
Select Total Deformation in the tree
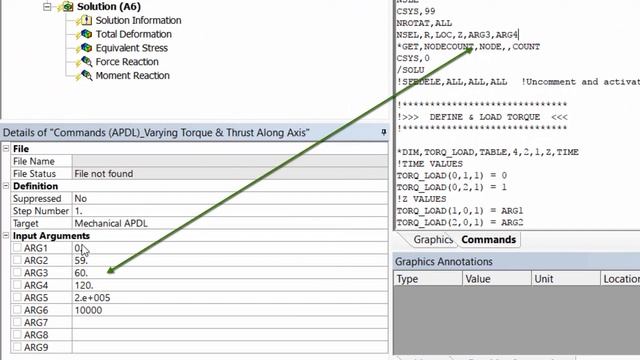click(133, 34)
